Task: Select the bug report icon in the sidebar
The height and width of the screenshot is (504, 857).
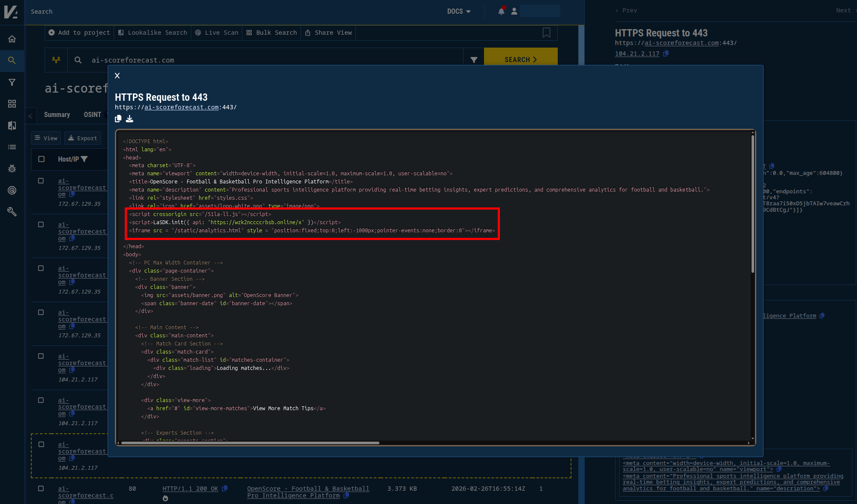Action: coord(12,168)
